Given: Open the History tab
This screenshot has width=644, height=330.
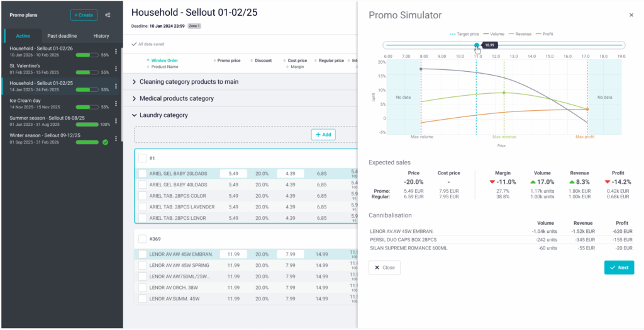Looking at the screenshot, I should click(101, 36).
